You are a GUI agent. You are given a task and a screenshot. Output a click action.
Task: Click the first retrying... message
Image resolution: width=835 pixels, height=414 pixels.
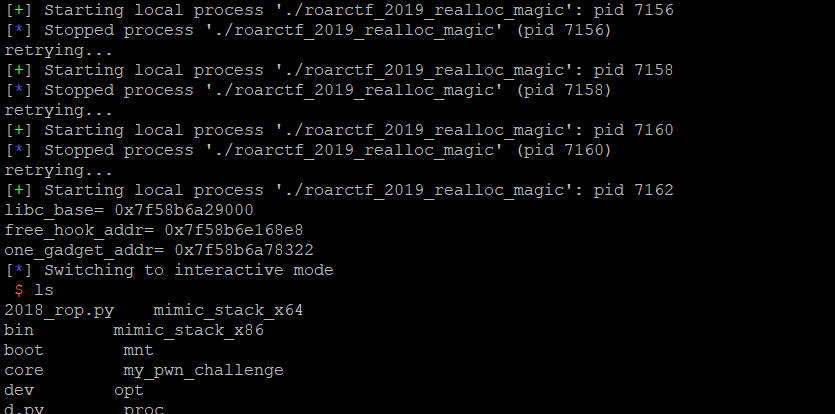tap(59, 51)
